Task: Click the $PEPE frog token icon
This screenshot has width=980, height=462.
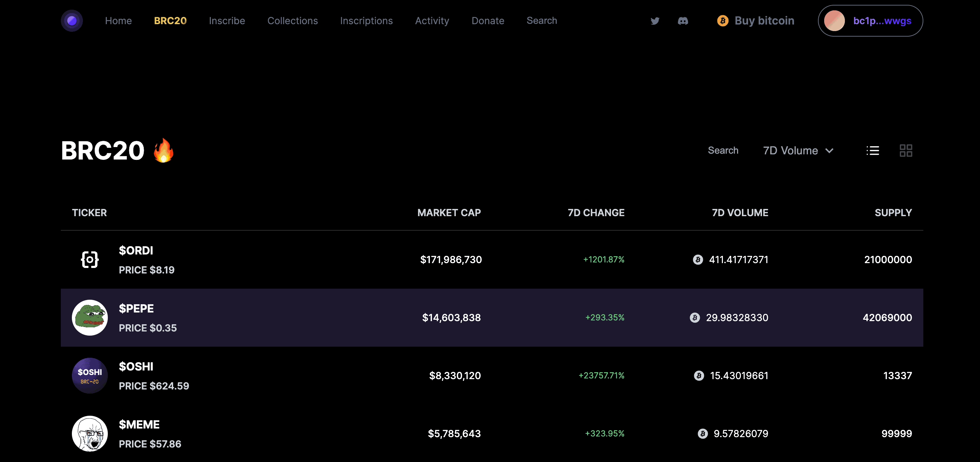Action: [x=90, y=318]
